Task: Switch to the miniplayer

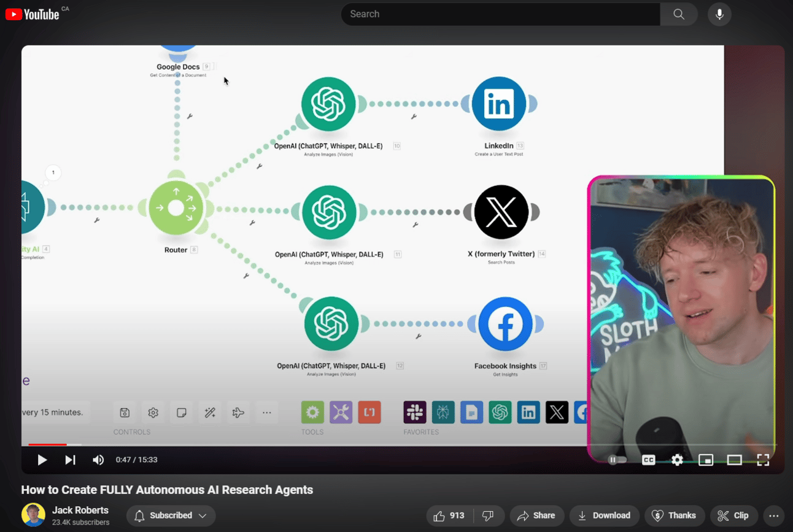Action: pos(706,460)
